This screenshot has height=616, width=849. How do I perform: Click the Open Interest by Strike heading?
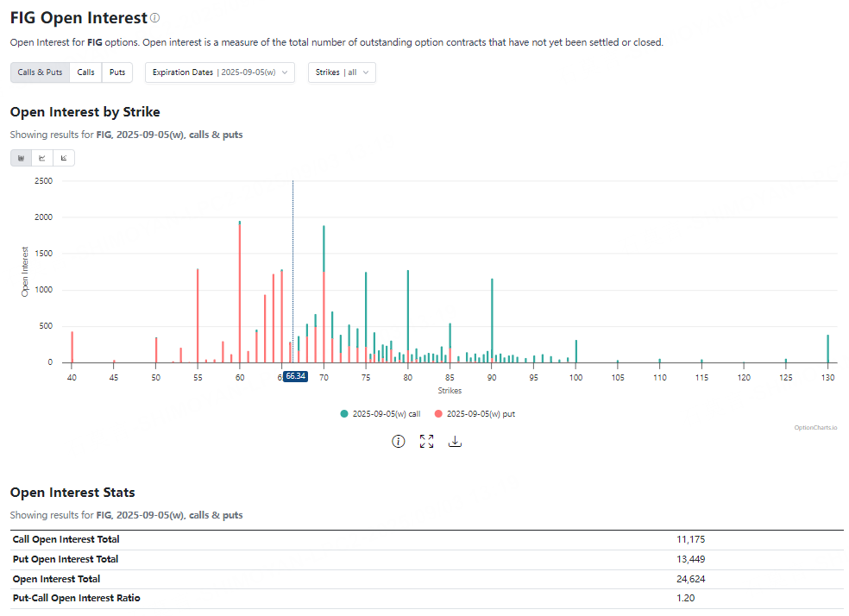tap(85, 112)
